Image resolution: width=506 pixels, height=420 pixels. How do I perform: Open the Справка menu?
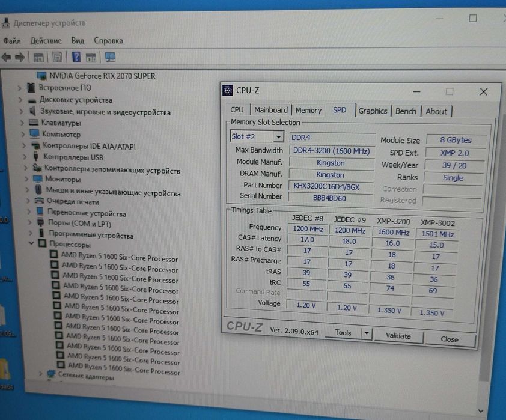pos(108,41)
